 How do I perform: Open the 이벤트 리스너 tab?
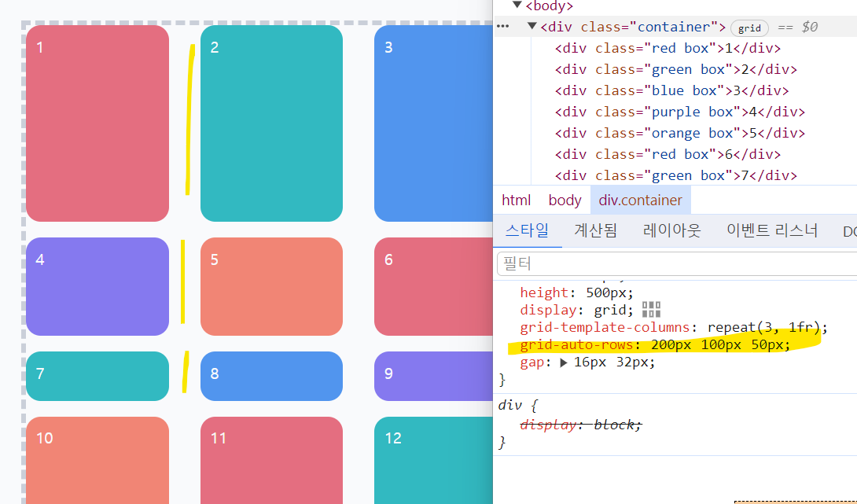tap(772, 230)
